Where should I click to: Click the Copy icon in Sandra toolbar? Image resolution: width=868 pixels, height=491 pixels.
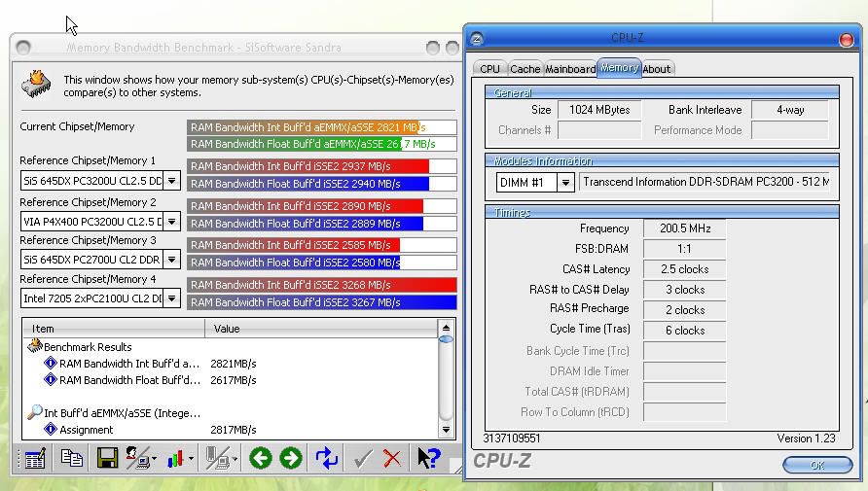coord(71,458)
